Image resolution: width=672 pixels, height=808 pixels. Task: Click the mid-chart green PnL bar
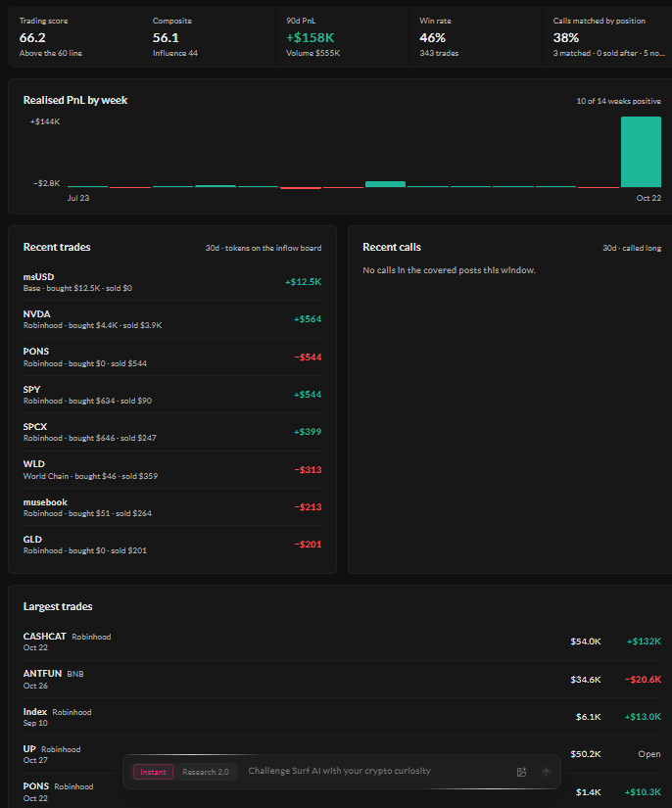pyautogui.click(x=385, y=184)
